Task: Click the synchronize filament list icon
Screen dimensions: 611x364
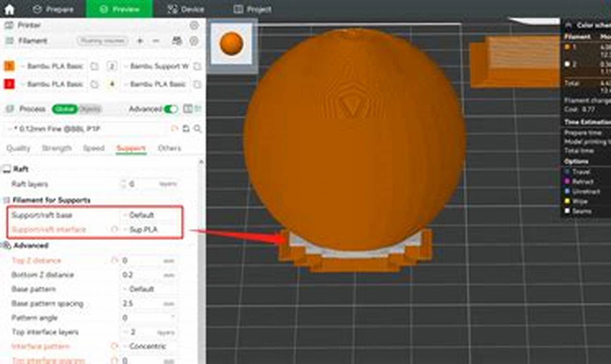Action: [x=176, y=41]
